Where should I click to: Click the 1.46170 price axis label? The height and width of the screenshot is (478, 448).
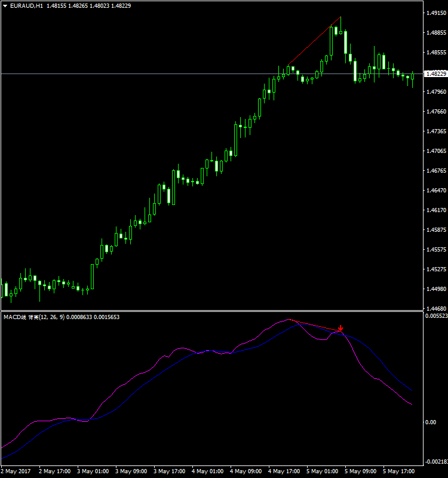[x=437, y=210]
